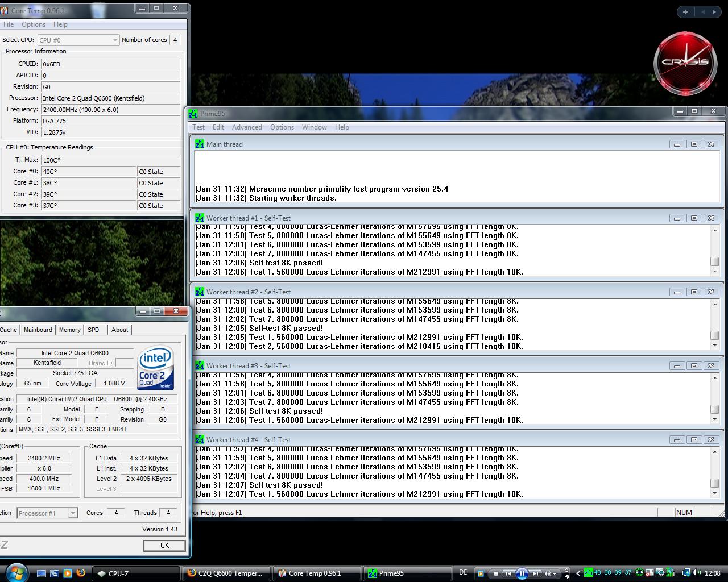Click the green Prime95 tray icon
The width and height of the screenshot is (728, 582).
(588, 573)
